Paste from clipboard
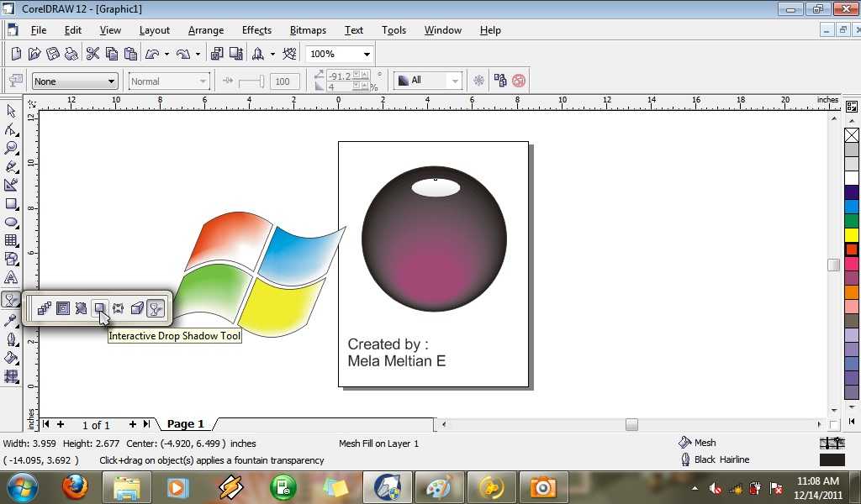The image size is (861, 504). [130, 54]
